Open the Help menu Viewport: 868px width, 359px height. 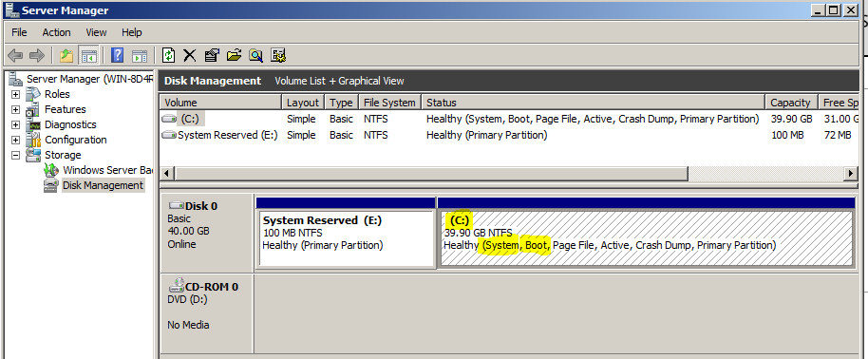pos(132,32)
